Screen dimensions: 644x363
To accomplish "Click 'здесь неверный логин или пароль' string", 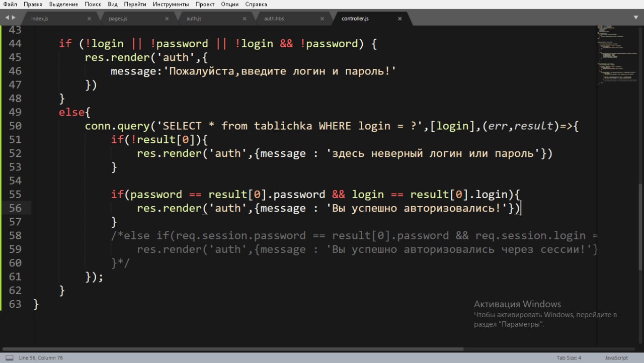I will (x=433, y=153).
